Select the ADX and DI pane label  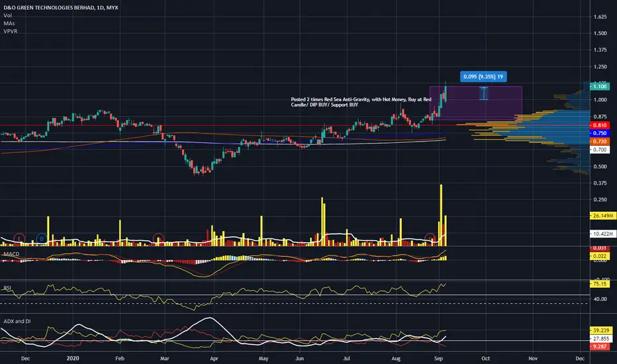point(17,321)
